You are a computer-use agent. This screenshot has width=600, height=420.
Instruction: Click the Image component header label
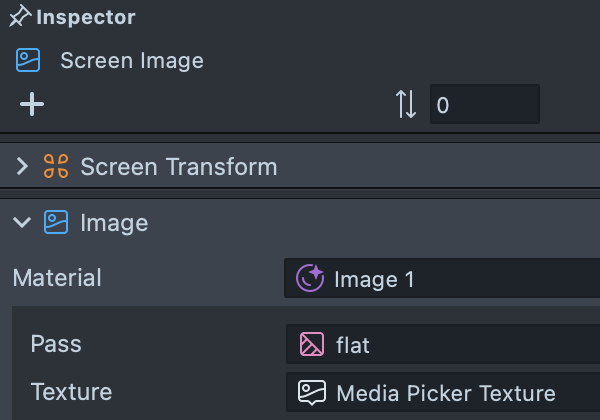click(114, 222)
